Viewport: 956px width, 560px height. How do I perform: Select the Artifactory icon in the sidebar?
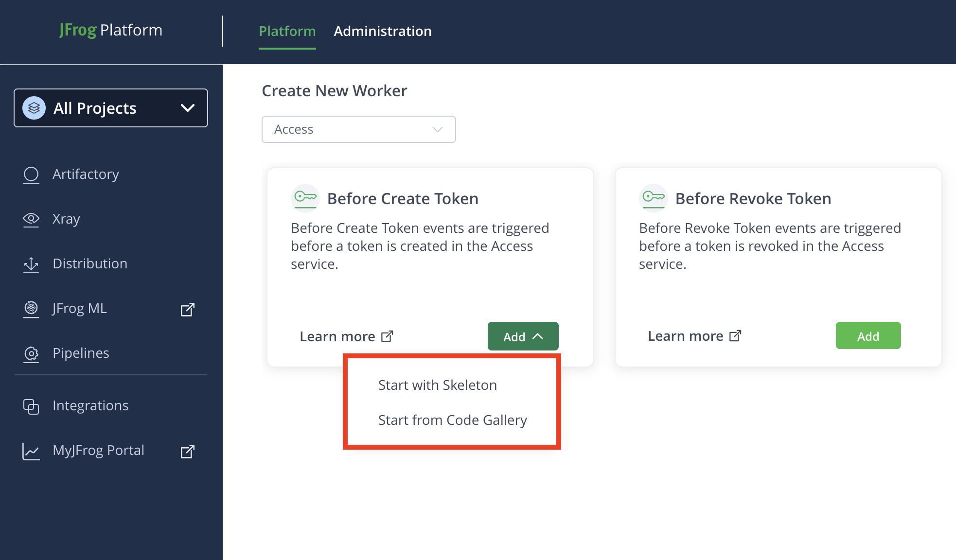click(31, 175)
